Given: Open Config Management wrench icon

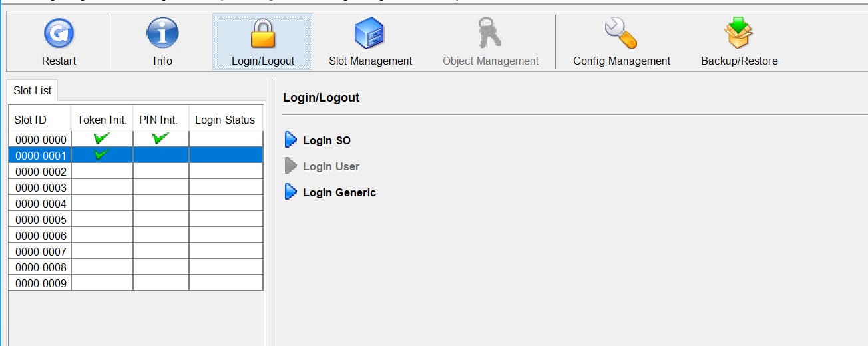Looking at the screenshot, I should [621, 33].
